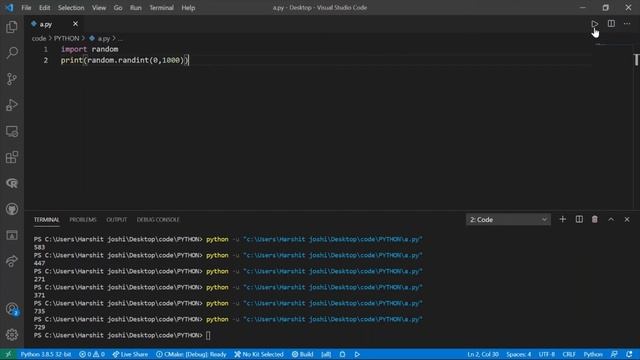Image resolution: width=640 pixels, height=360 pixels.
Task: Open the Source Control view
Action: pos(12,79)
